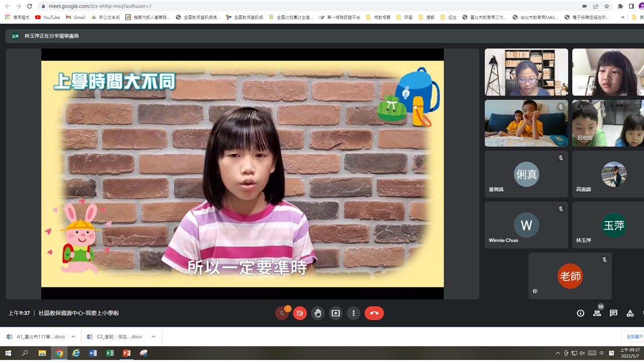
Task: Open the meeting details info icon
Action: [580, 313]
